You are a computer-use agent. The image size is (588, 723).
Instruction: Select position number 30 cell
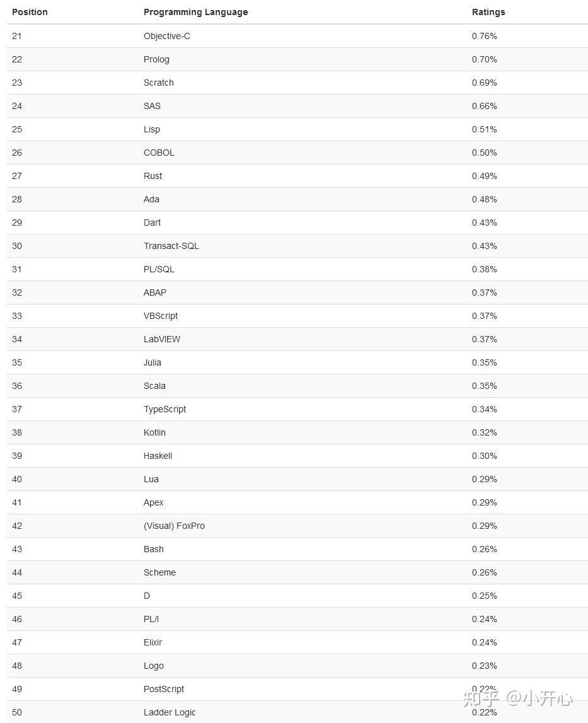[17, 246]
